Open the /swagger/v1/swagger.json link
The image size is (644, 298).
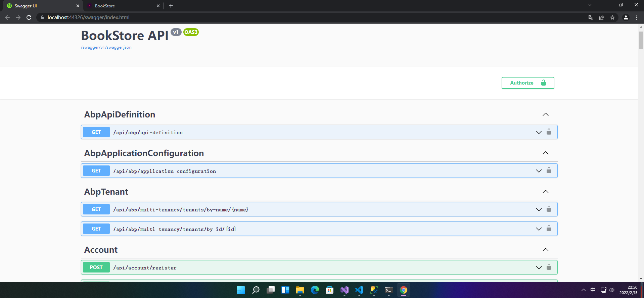(x=106, y=47)
